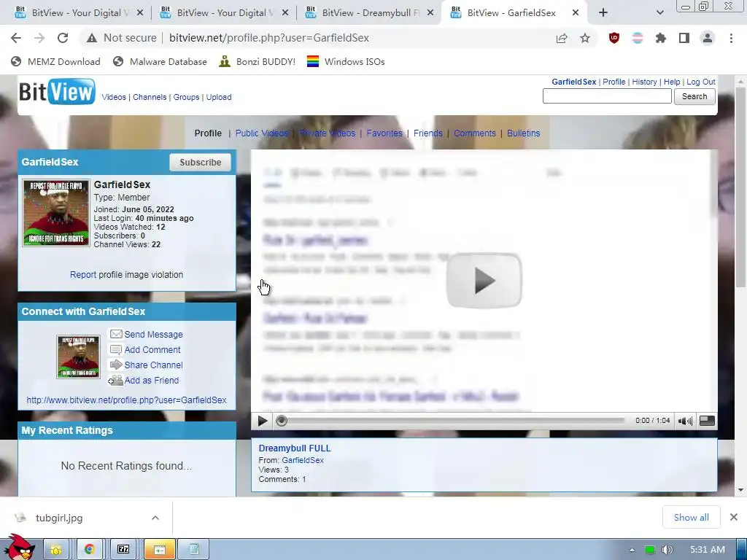The height and width of the screenshot is (560, 747).
Task: Click the Add Comment icon
Action: [x=116, y=349]
